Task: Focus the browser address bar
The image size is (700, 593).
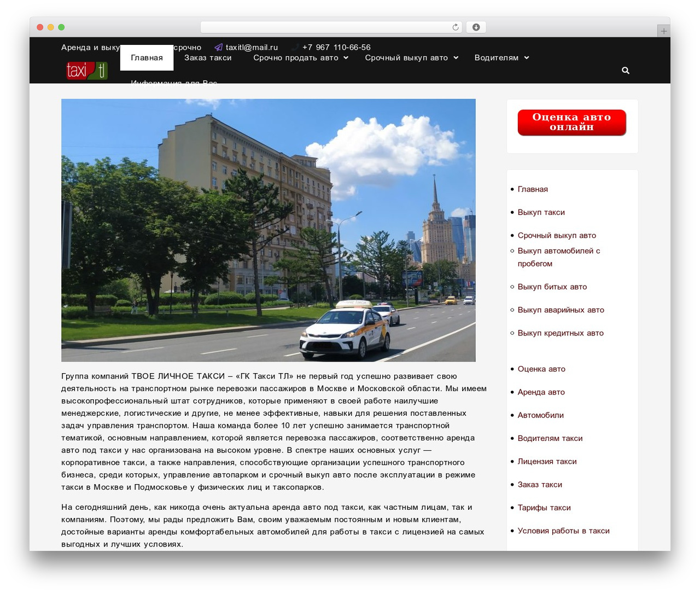Action: pos(331,27)
